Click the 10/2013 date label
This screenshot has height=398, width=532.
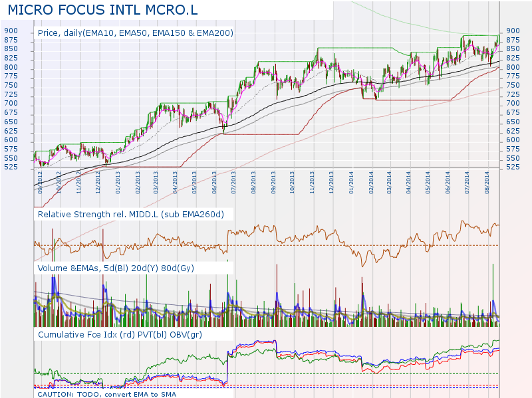(292, 183)
